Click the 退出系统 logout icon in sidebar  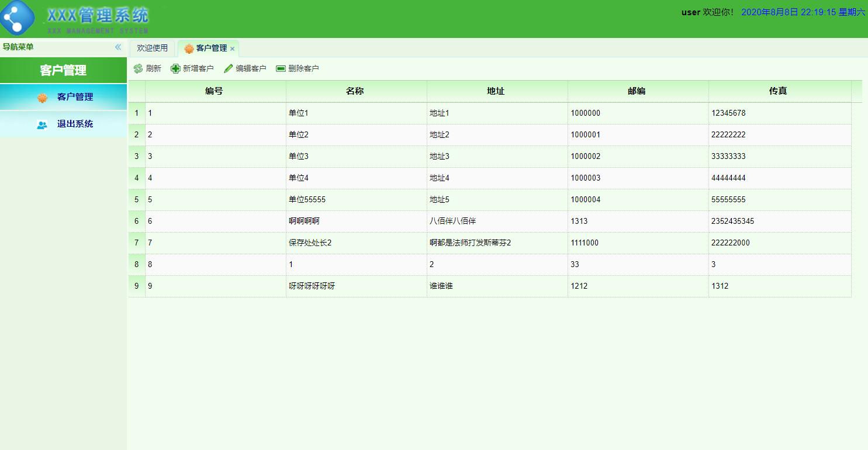coord(41,124)
